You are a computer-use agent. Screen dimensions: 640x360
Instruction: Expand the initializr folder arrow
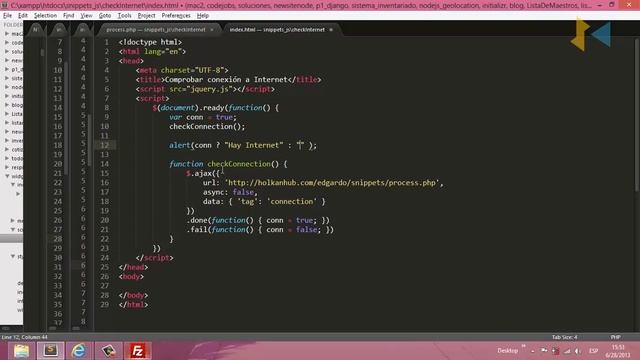point(7,96)
